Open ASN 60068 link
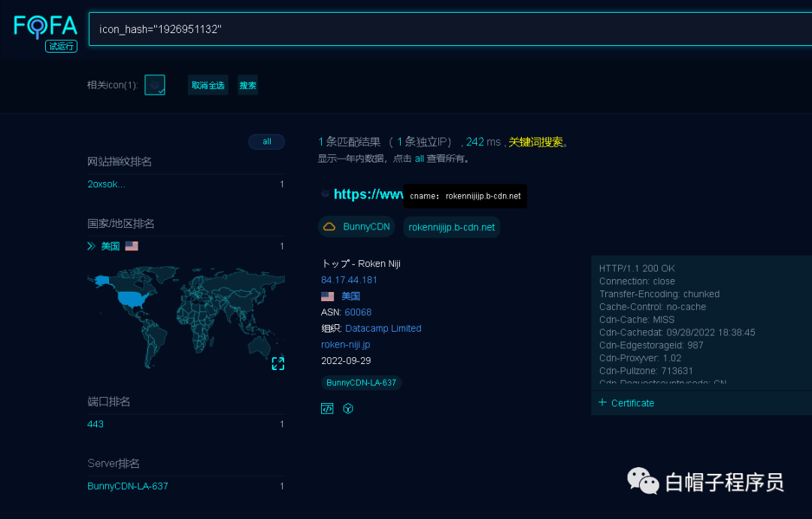The height and width of the screenshot is (519, 812). pyautogui.click(x=358, y=312)
